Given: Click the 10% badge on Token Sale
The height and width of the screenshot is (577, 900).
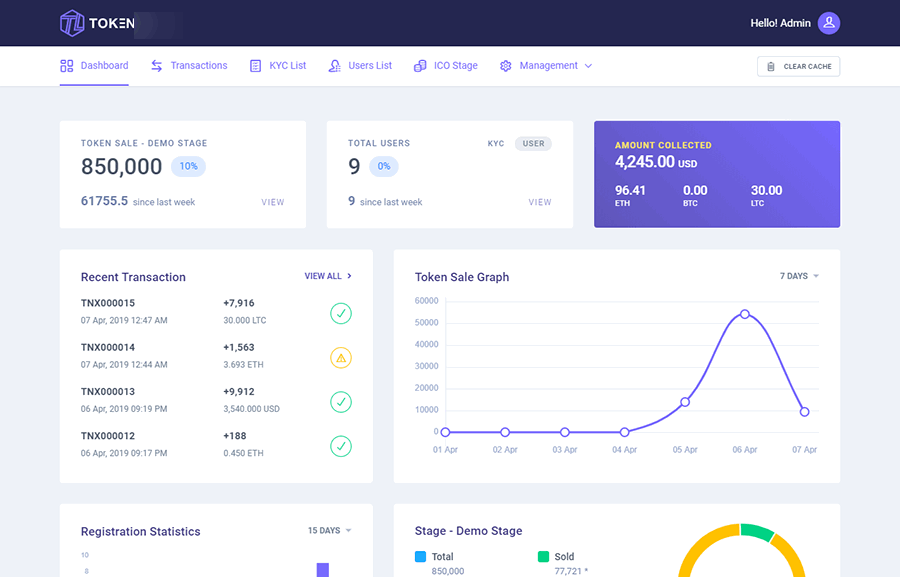Looking at the screenshot, I should (188, 166).
